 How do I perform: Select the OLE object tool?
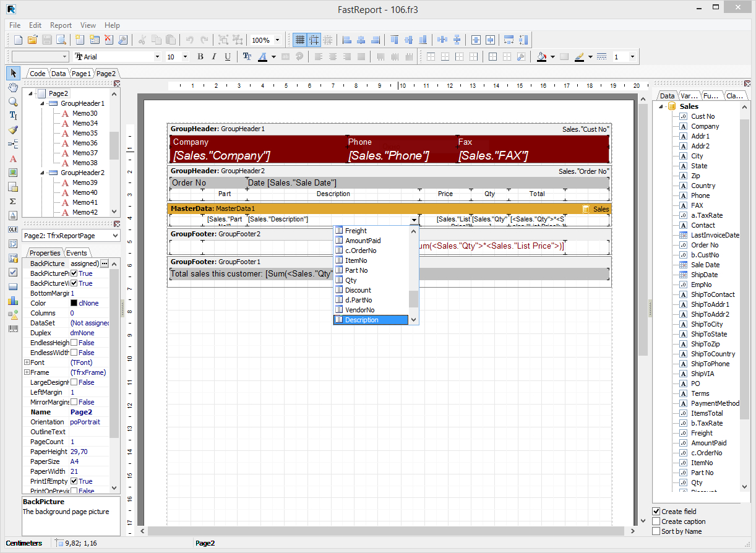(x=13, y=229)
